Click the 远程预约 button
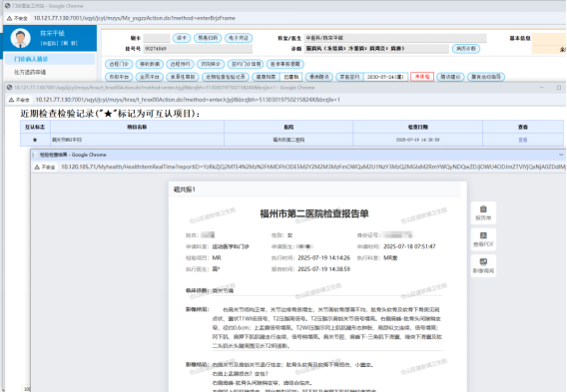 click(x=180, y=64)
